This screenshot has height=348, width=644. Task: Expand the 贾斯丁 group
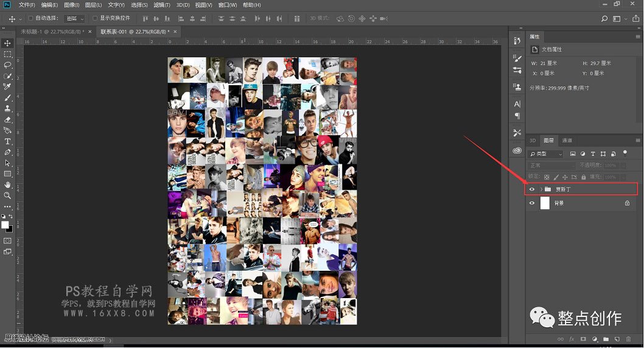(x=541, y=189)
